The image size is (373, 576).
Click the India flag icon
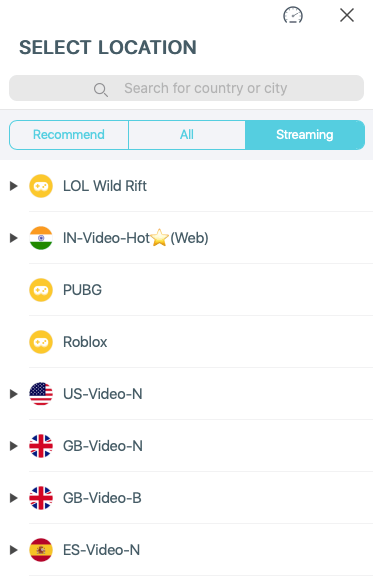(41, 238)
